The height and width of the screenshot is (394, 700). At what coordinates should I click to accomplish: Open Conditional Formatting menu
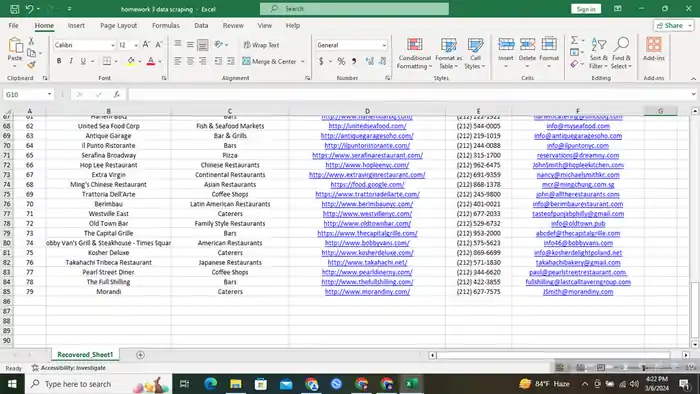coord(415,54)
